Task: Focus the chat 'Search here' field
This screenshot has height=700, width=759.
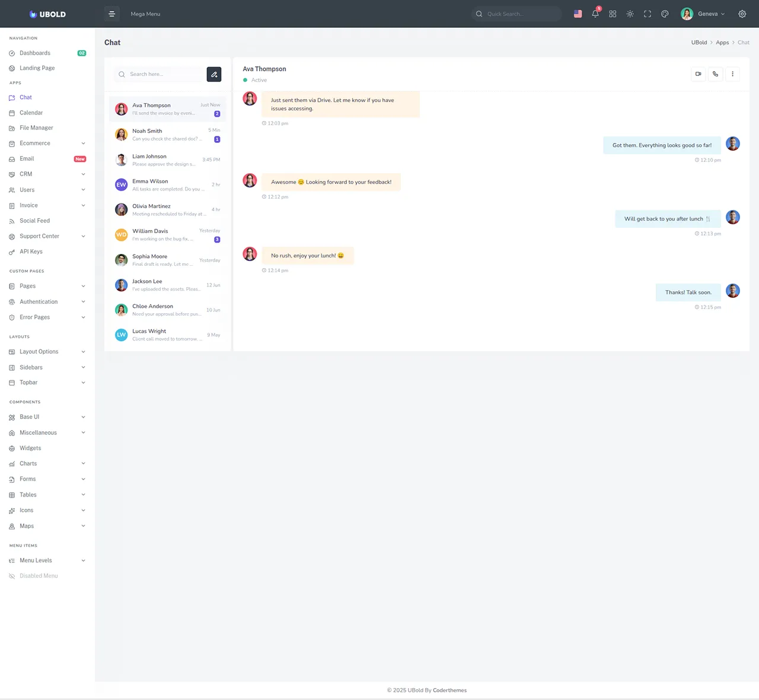Action: pos(159,74)
